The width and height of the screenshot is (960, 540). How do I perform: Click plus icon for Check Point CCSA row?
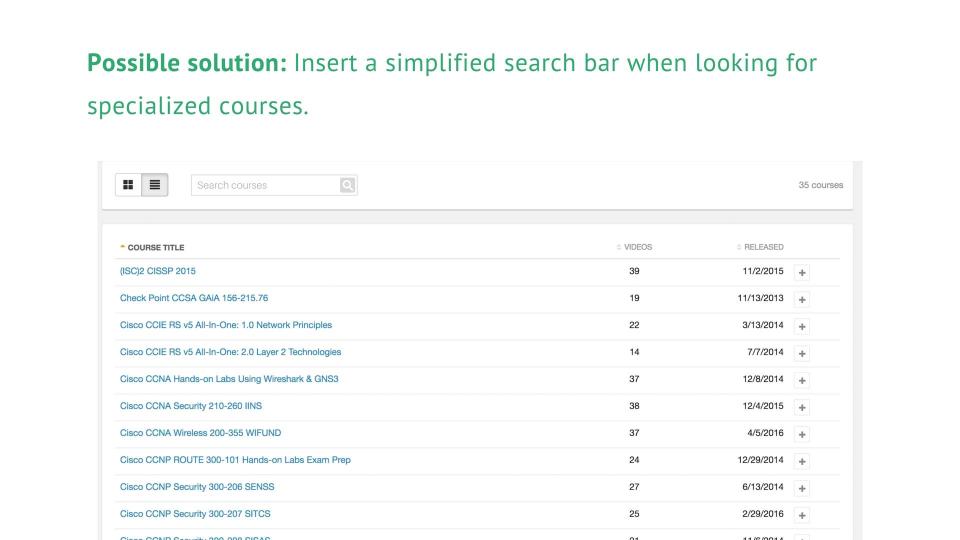tap(802, 299)
